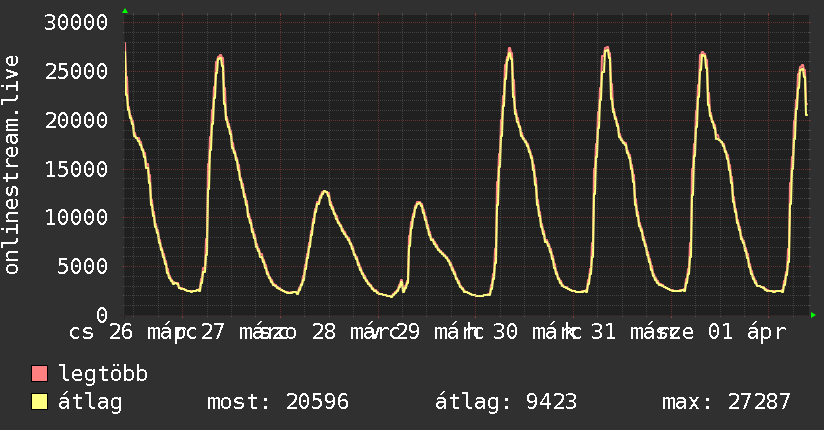
Task: Click the 15000 y-axis label
Action: [x=76, y=169]
